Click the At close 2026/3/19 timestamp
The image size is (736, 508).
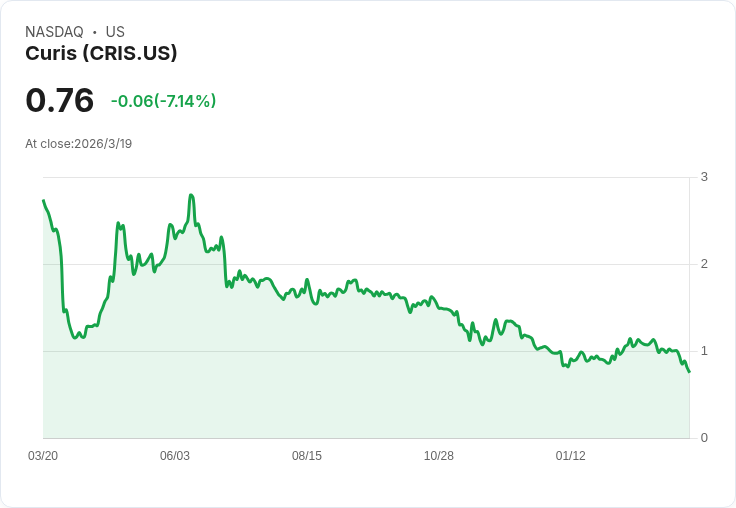(78, 144)
